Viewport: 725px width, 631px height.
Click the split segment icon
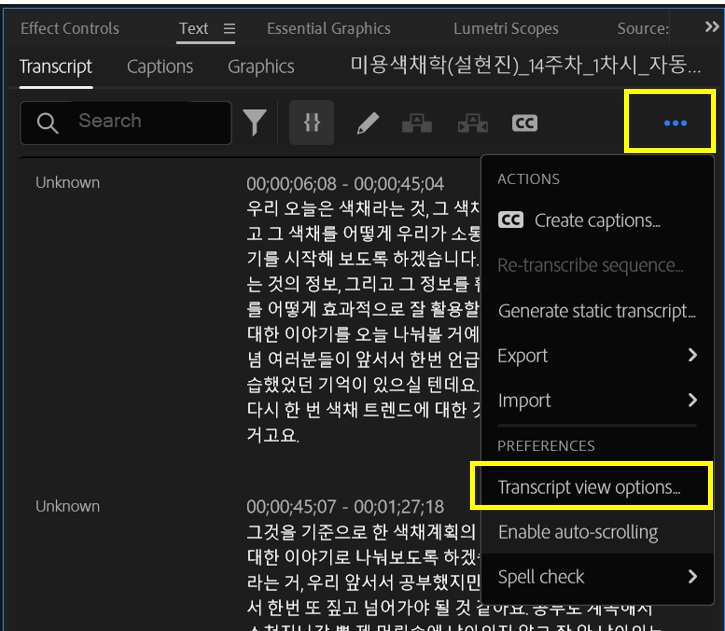click(x=473, y=123)
